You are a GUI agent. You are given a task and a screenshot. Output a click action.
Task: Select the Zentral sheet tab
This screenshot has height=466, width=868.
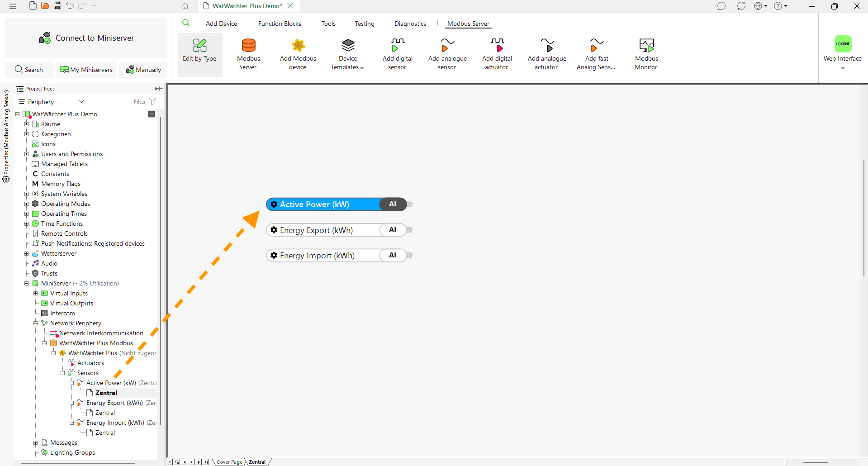257,462
